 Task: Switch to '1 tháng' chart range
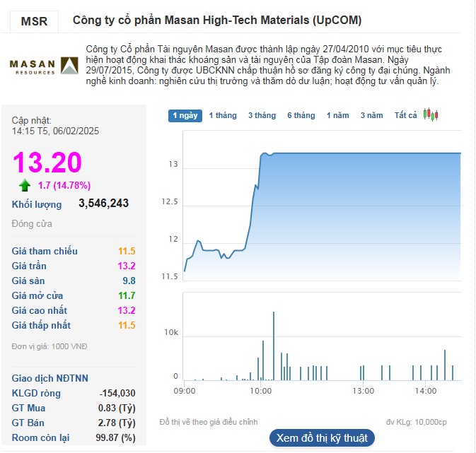click(223, 115)
